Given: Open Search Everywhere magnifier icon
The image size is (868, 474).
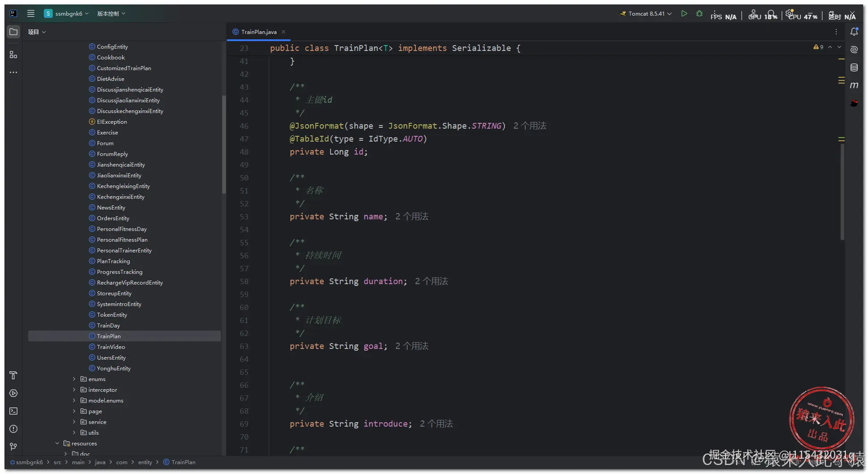Looking at the screenshot, I should (x=771, y=13).
